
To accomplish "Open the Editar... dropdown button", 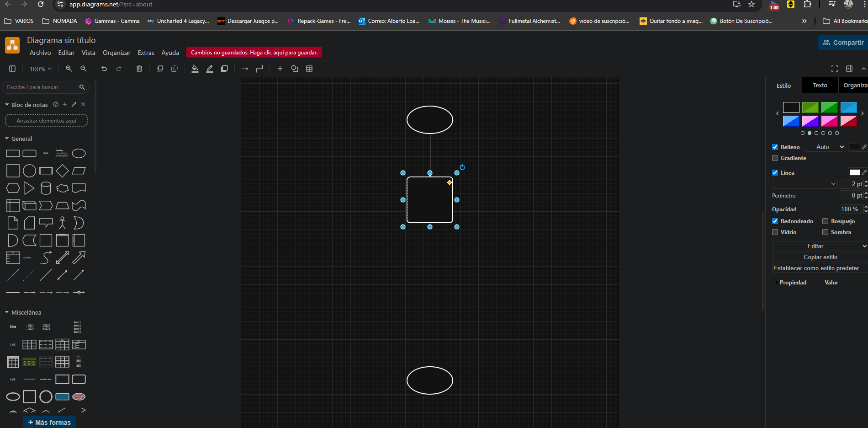I will [820, 246].
